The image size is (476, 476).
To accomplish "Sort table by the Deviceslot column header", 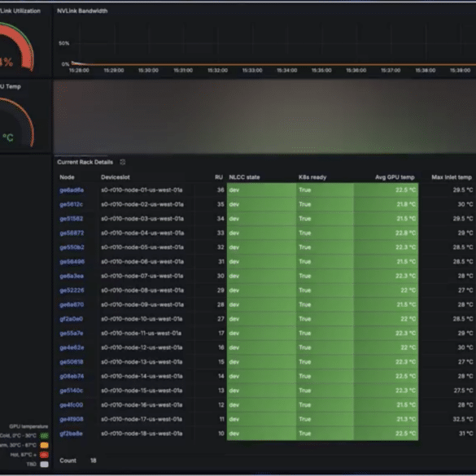I will 116,177.
